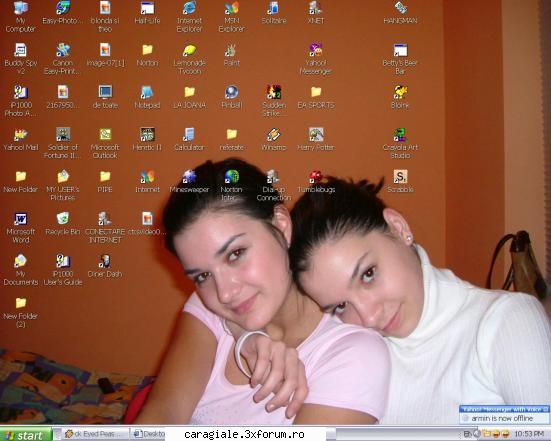
Task: Launch the Winamp shortcut
Action: [274, 140]
